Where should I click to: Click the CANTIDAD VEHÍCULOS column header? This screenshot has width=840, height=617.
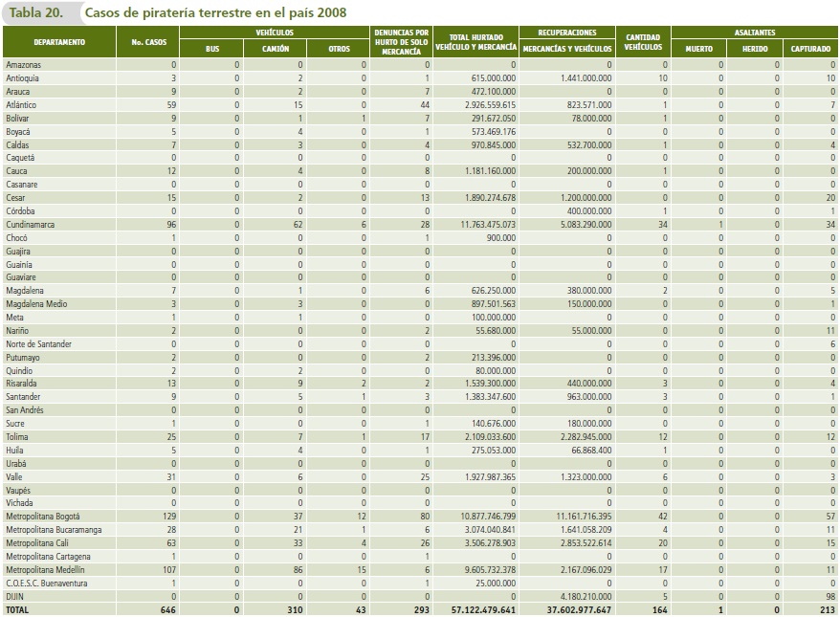(x=642, y=42)
